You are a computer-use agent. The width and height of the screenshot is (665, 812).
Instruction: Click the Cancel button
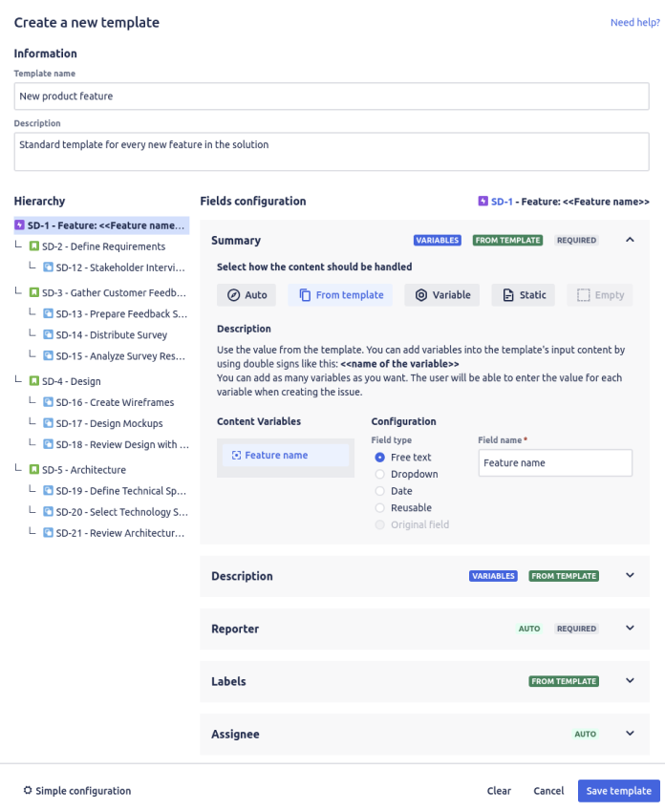(548, 791)
